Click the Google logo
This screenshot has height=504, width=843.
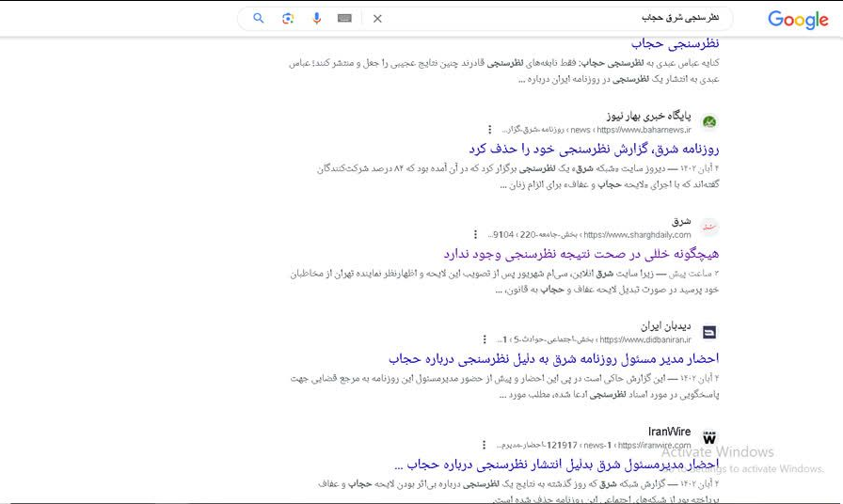click(797, 20)
